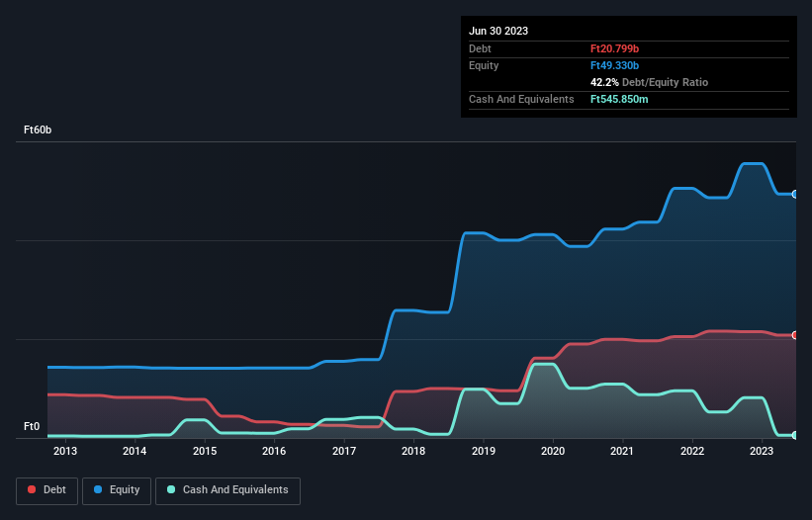This screenshot has height=520, width=812.
Task: Click the Ft49.330b equity value
Action: pos(615,65)
